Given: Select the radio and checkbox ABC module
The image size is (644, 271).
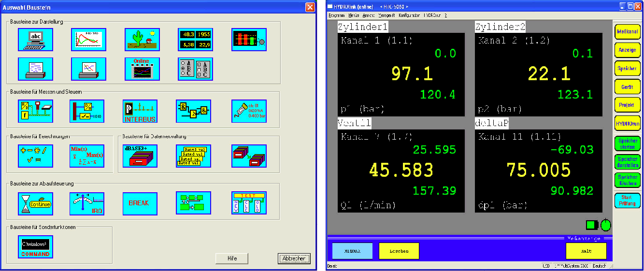Looking at the screenshot, I should click(x=195, y=69).
